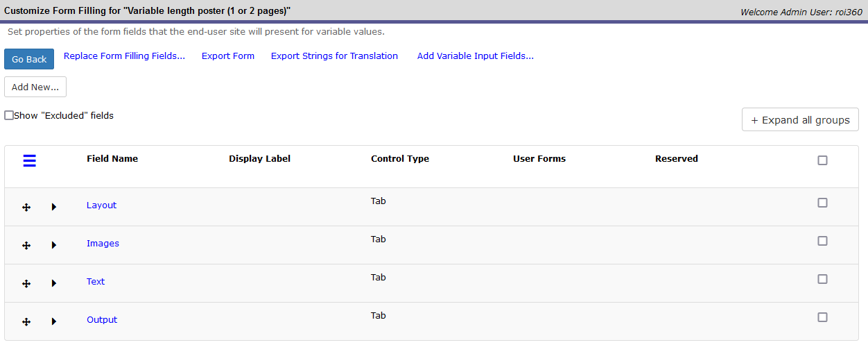Open Export Strings for Translation link
Screen dimensions: 868x354
(x=334, y=56)
